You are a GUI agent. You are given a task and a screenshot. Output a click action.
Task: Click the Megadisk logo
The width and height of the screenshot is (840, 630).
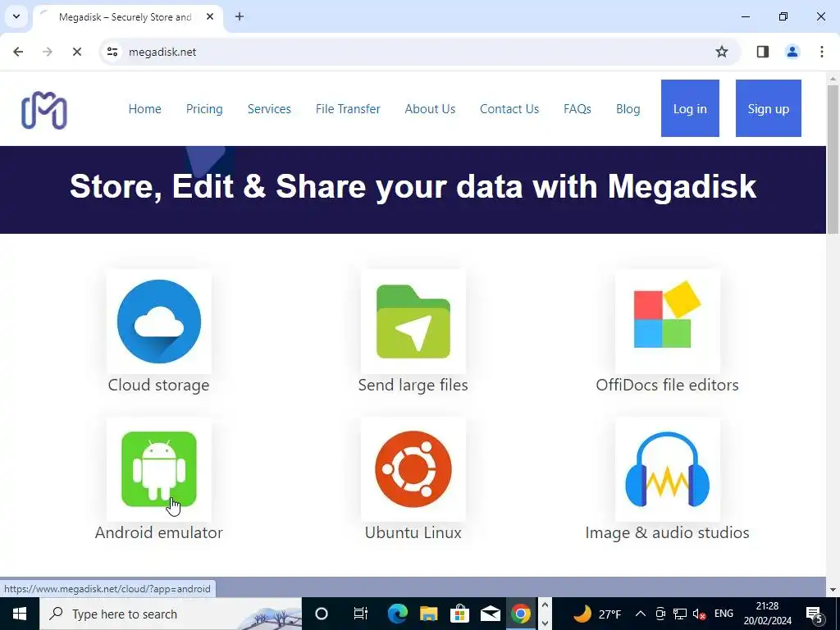44,111
